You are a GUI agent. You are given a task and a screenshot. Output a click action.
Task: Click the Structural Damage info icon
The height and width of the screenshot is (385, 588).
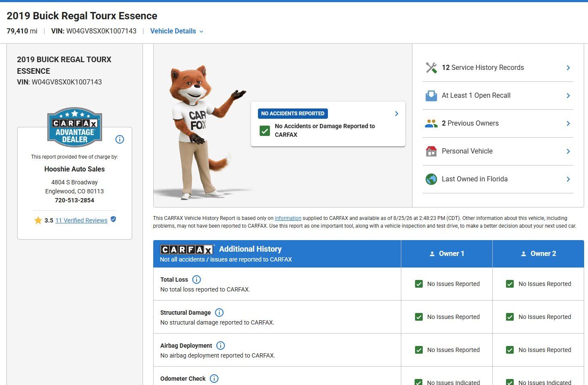(219, 313)
